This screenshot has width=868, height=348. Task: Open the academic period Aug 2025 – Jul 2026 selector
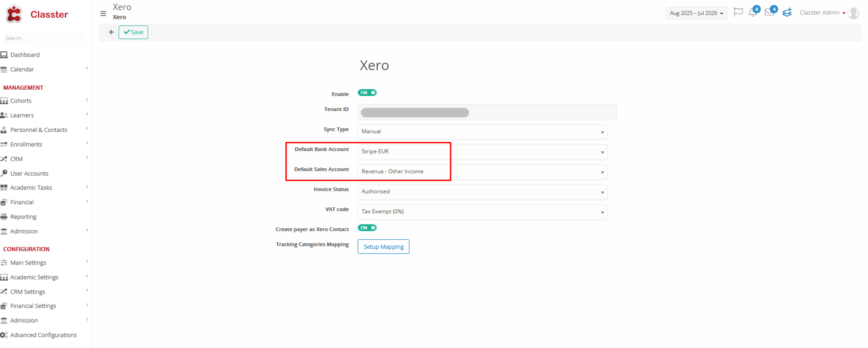[x=696, y=13]
